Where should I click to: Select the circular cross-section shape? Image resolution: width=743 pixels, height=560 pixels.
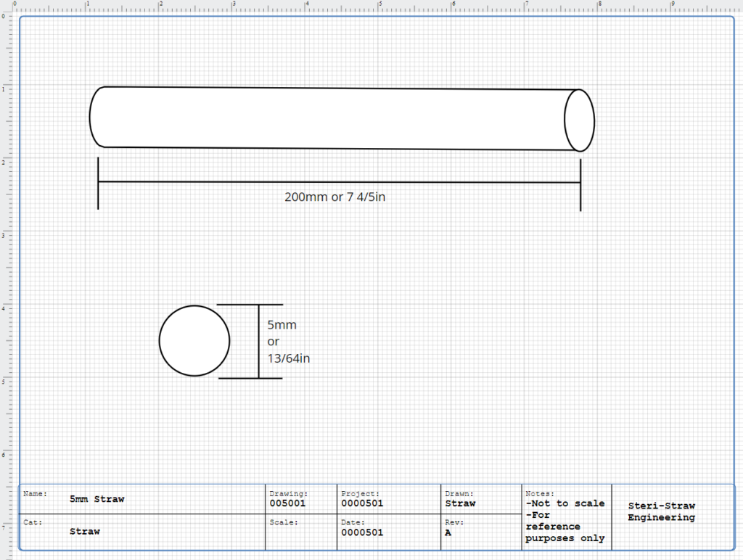coord(194,341)
